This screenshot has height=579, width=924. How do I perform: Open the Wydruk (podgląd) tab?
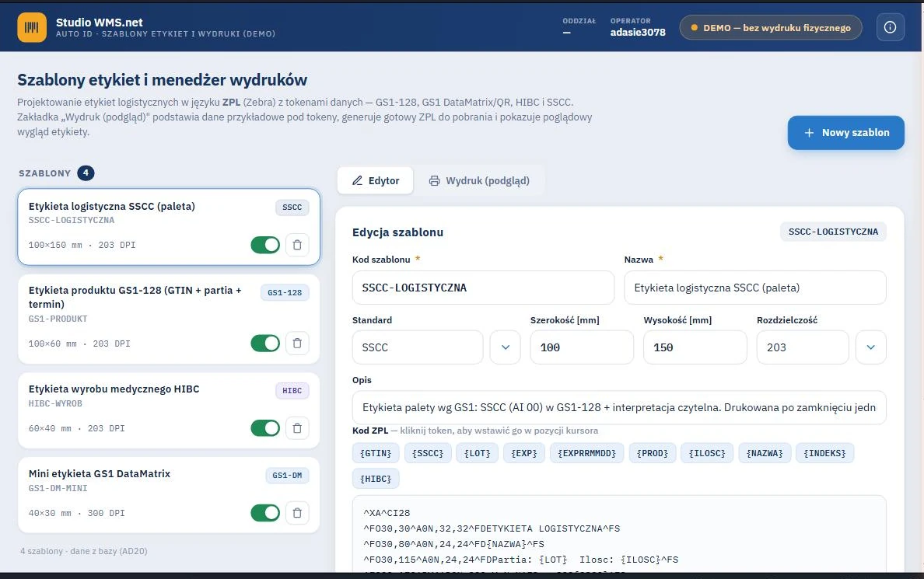click(479, 181)
